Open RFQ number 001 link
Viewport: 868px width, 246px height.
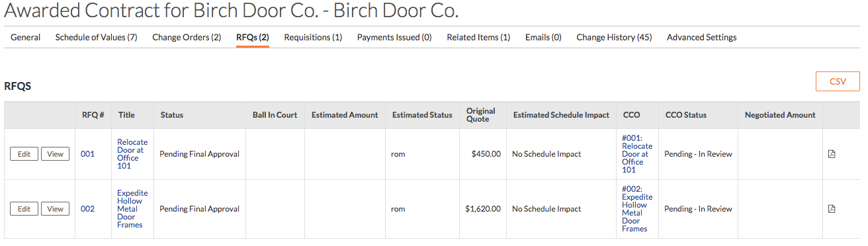(87, 154)
